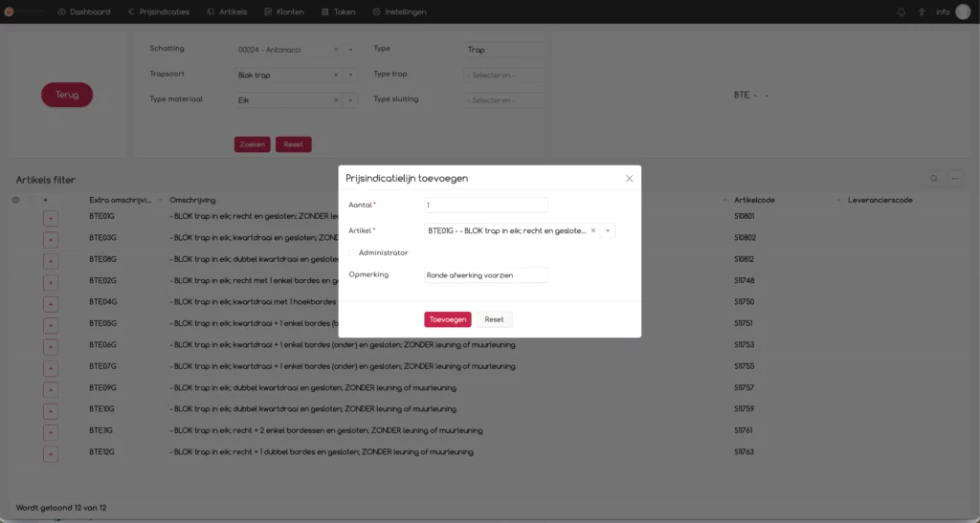The height and width of the screenshot is (523, 980).
Task: Click the accessibility icon in top bar
Action: click(922, 11)
